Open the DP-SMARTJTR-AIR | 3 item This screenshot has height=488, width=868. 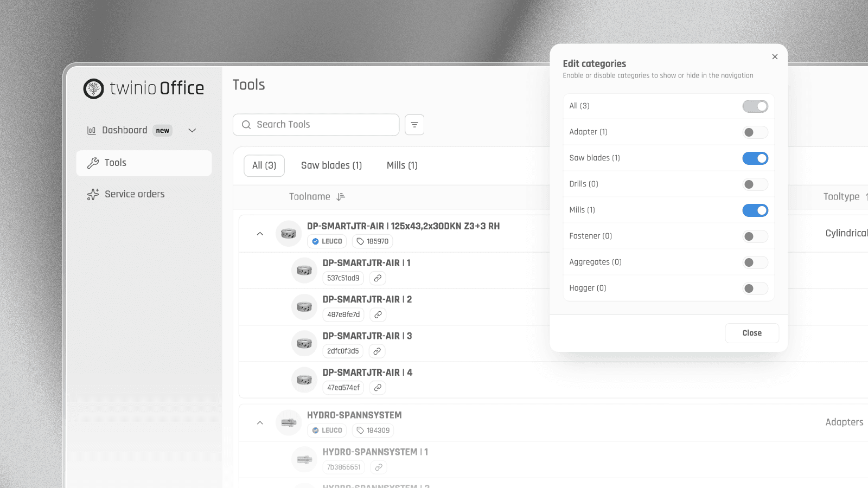click(x=367, y=336)
